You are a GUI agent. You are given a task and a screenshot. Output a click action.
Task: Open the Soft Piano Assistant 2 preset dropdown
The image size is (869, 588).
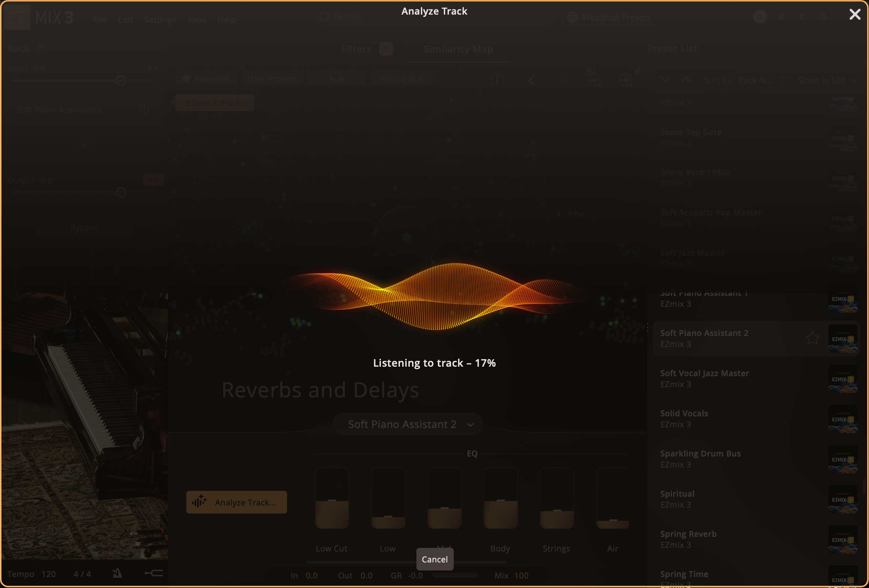pos(407,424)
